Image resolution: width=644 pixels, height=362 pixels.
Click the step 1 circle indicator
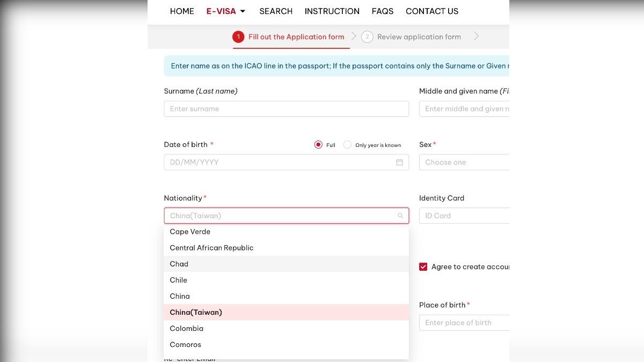(238, 36)
